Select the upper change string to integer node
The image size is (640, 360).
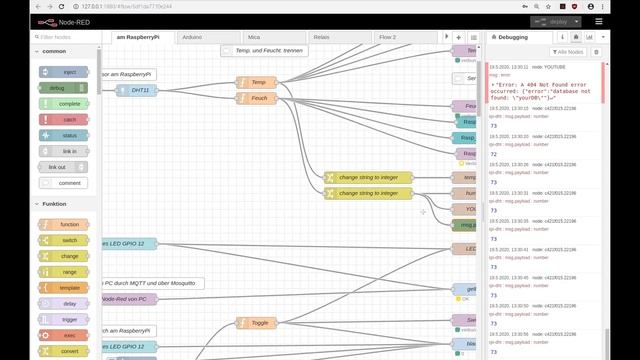click(x=368, y=178)
